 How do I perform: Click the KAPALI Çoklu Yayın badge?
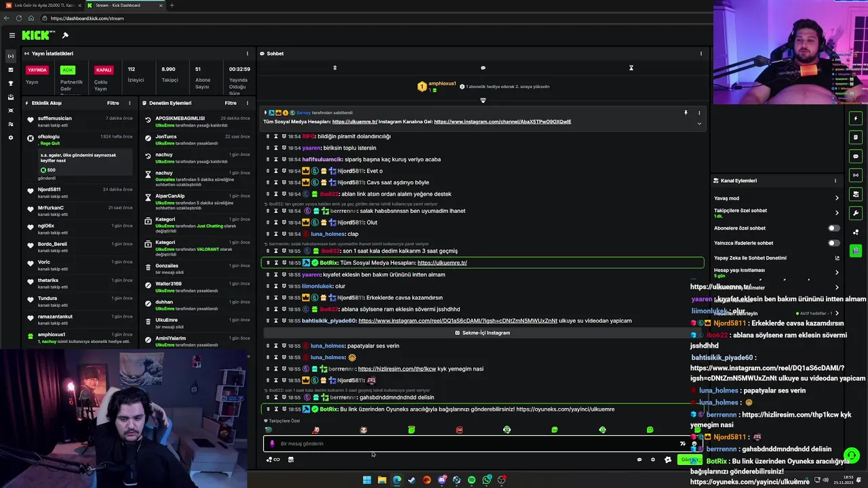[x=104, y=70]
